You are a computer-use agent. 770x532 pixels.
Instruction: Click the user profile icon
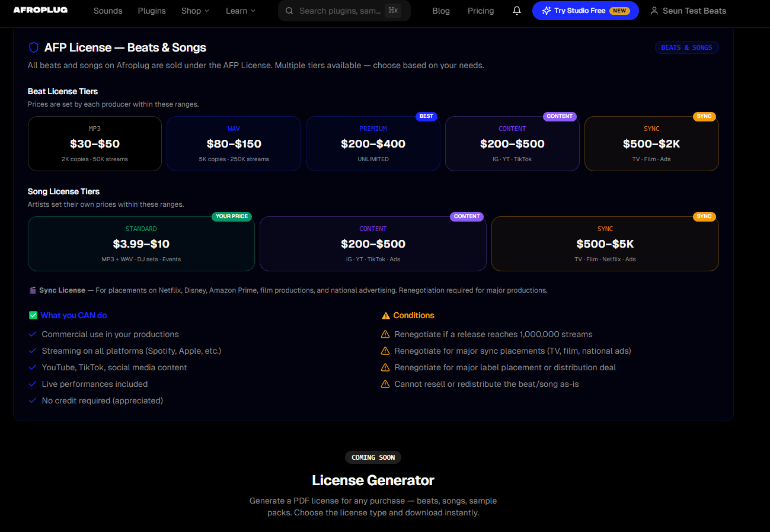654,11
